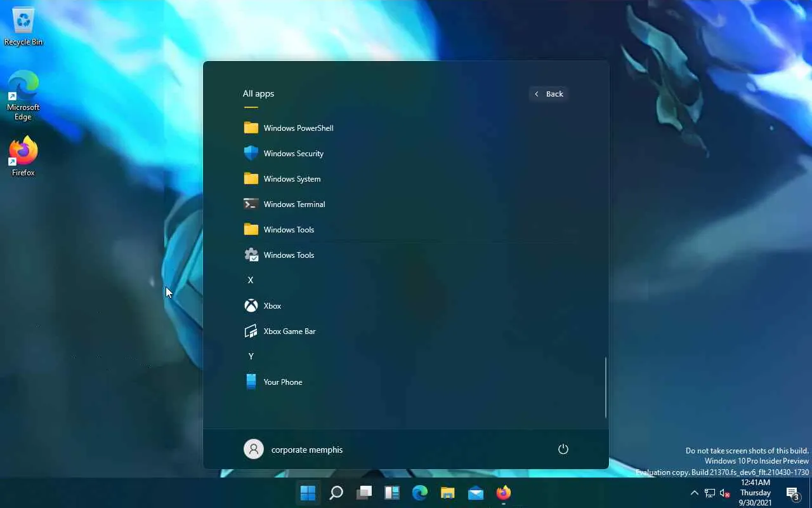The width and height of the screenshot is (812, 508).
Task: Open the clock showing 12:41 AM
Action: pyautogui.click(x=755, y=493)
